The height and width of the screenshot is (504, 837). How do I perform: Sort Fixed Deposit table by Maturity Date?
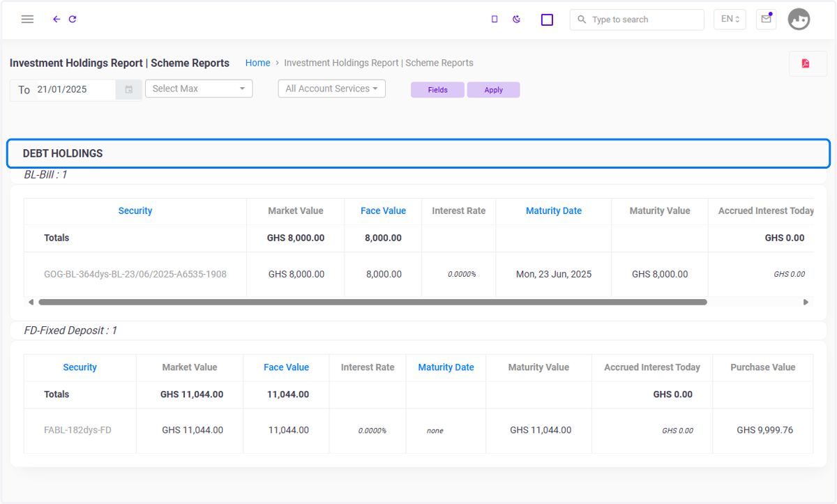pyautogui.click(x=446, y=367)
